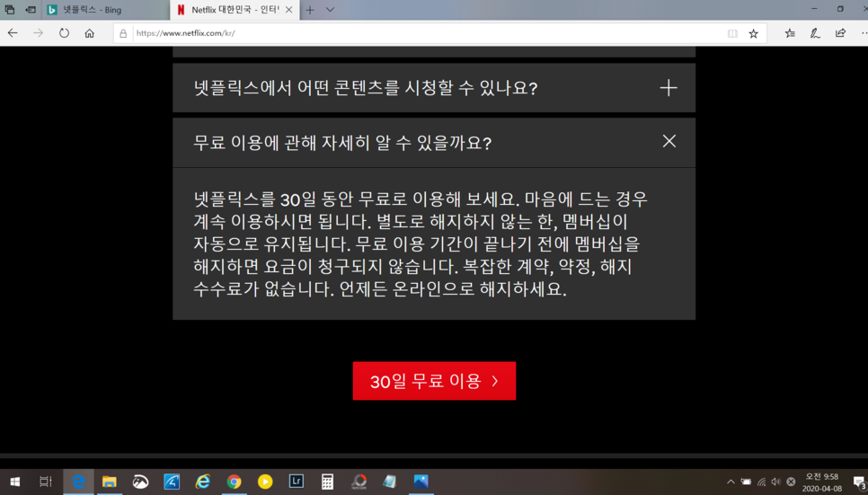
Task: Refresh the Netflix page
Action: [x=64, y=33]
